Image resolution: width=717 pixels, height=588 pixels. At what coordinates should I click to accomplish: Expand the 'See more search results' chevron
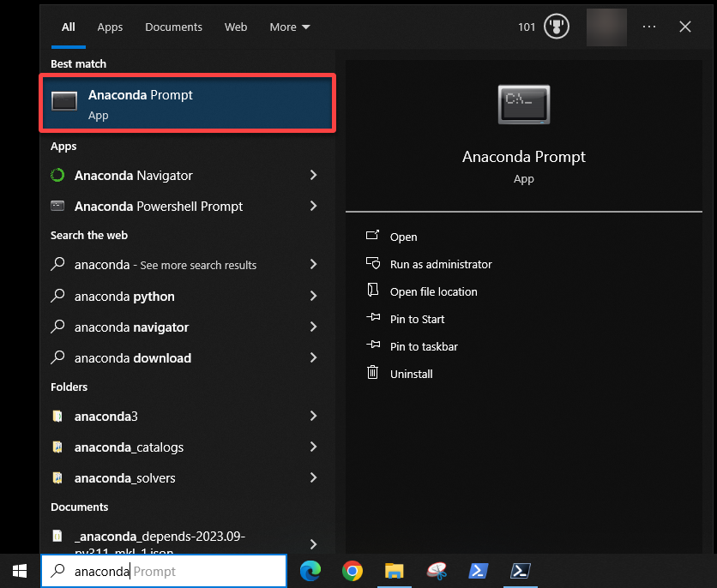[313, 264]
